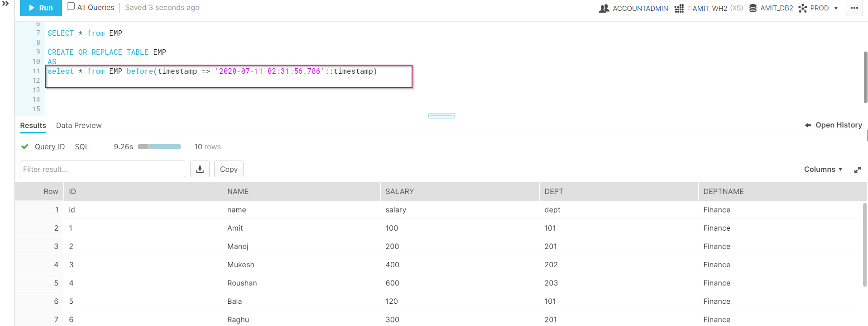Select the cell containing Bala
The image size is (868, 326).
coord(301,301)
